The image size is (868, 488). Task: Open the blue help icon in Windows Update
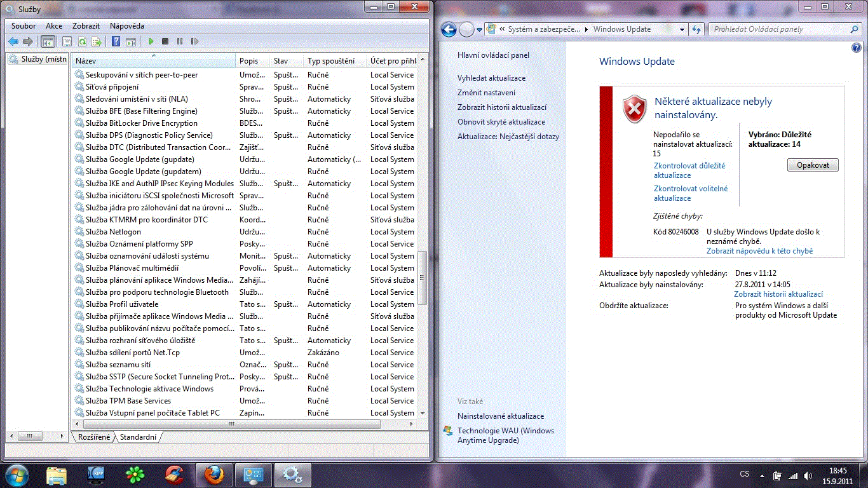coord(856,48)
